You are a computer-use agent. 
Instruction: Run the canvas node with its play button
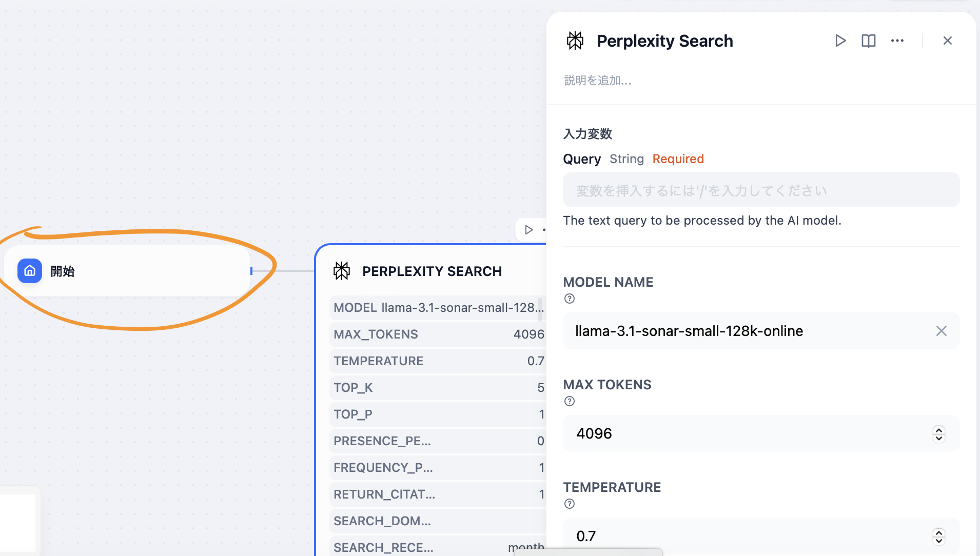click(528, 230)
